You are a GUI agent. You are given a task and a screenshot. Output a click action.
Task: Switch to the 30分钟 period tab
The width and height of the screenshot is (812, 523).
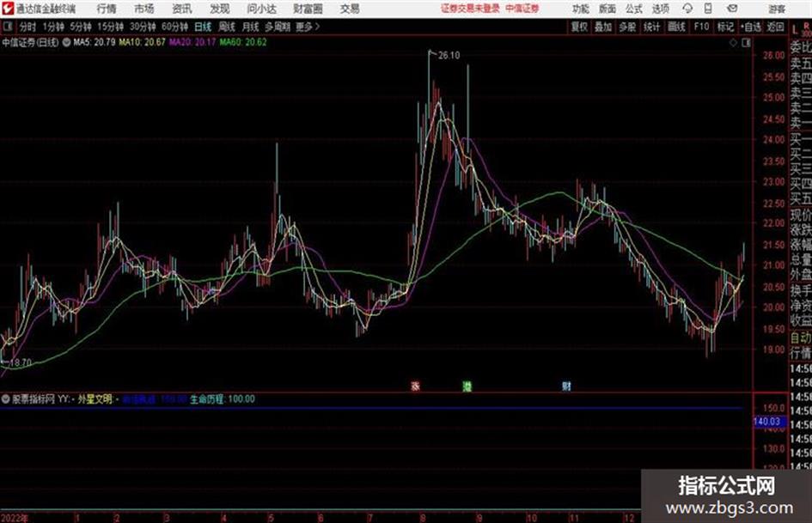tap(143, 27)
